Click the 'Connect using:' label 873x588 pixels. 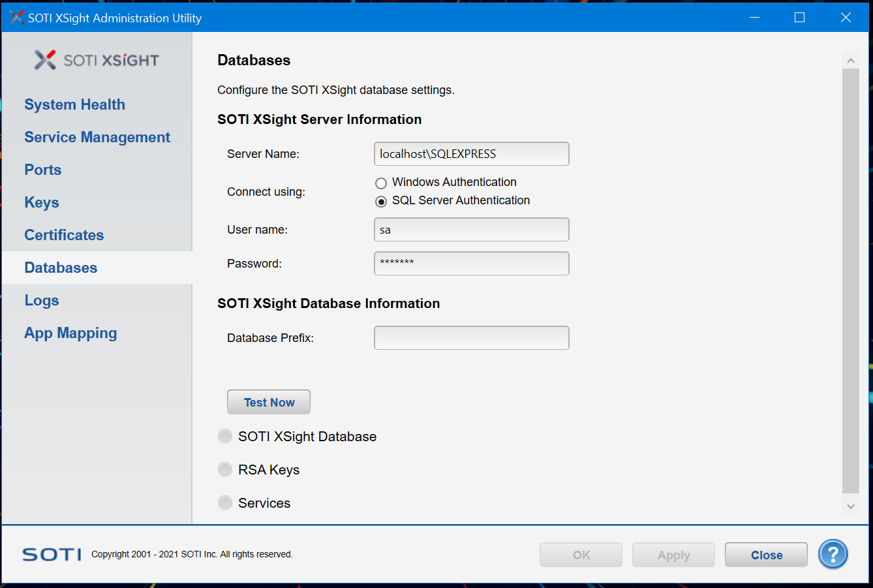(266, 192)
